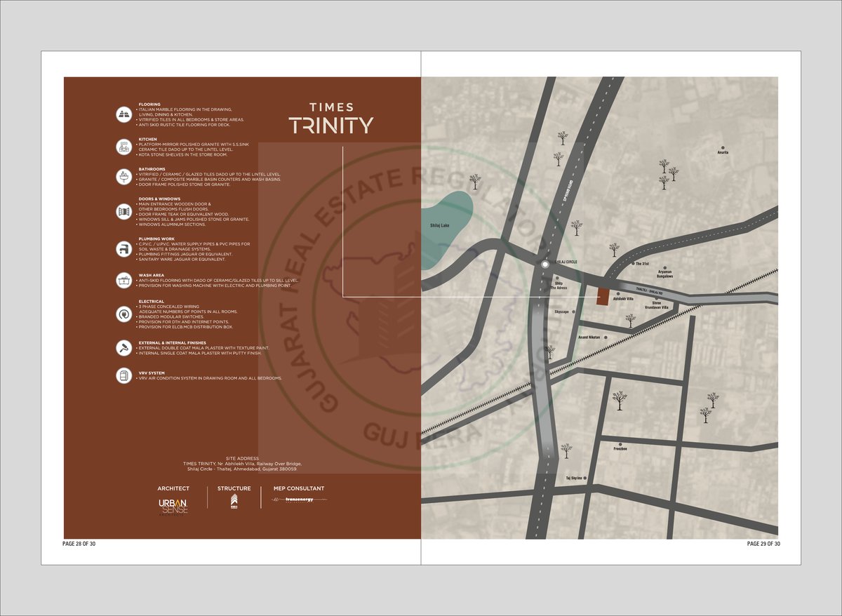Click the dot marker beside The 31st
The height and width of the screenshot is (616, 842).
click(x=631, y=263)
